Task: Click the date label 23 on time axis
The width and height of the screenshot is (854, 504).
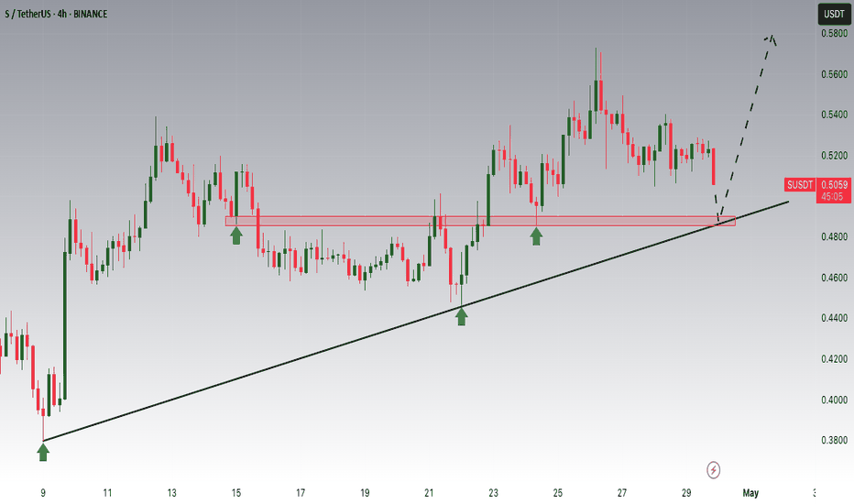Action: pos(493,493)
